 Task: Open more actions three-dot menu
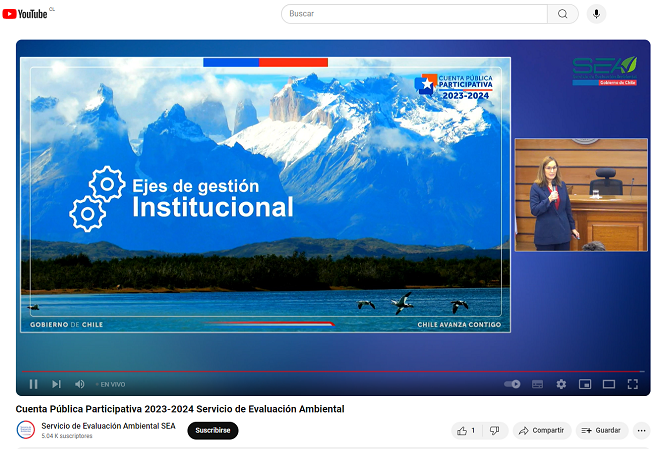pos(640,430)
